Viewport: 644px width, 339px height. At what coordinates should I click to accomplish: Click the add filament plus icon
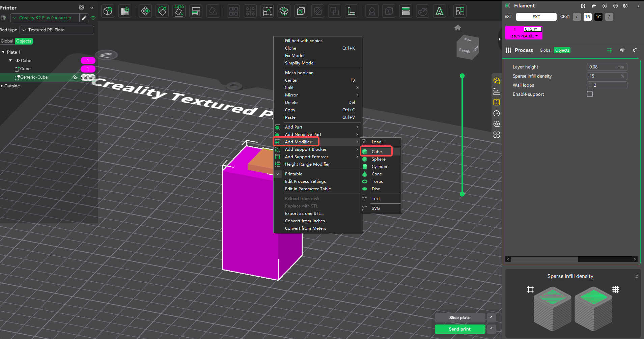tap(605, 6)
